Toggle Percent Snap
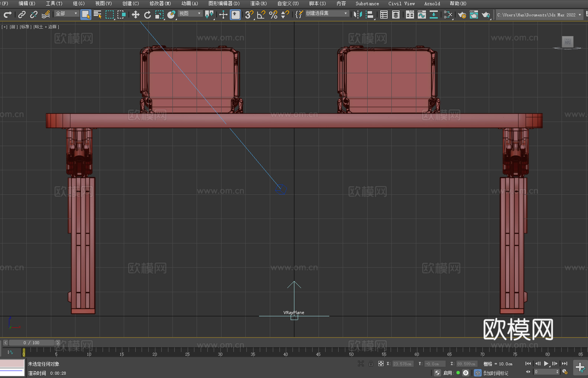 coord(273,14)
